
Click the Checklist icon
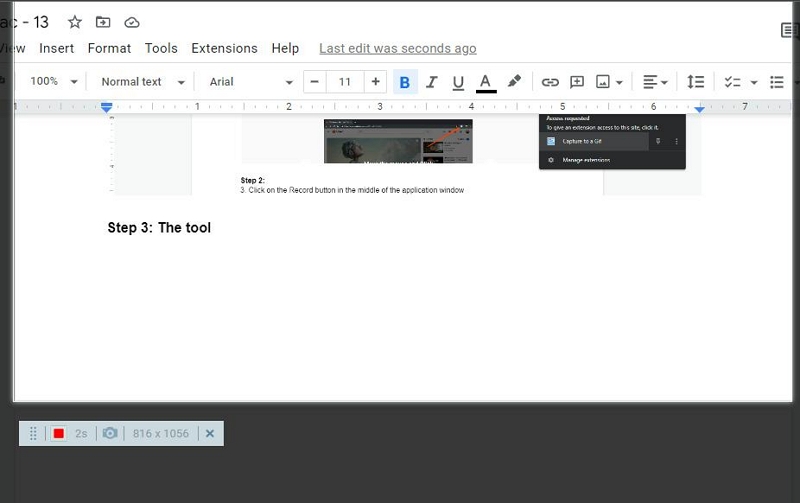point(733,82)
